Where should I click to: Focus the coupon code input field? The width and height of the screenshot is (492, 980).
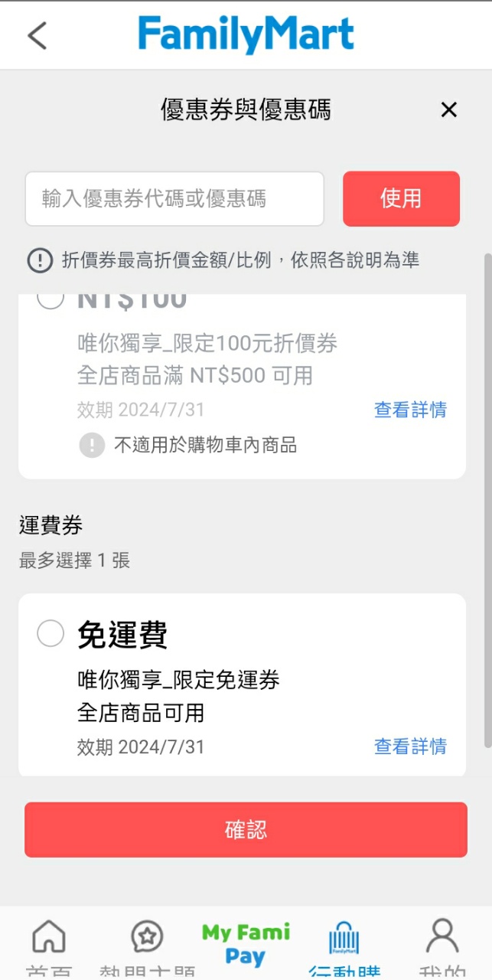(174, 199)
